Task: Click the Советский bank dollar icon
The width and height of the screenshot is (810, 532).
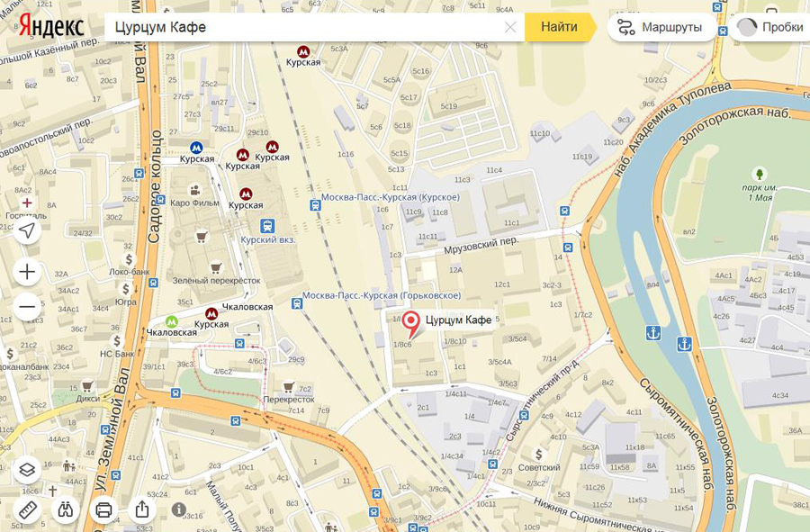Action: tap(539, 455)
